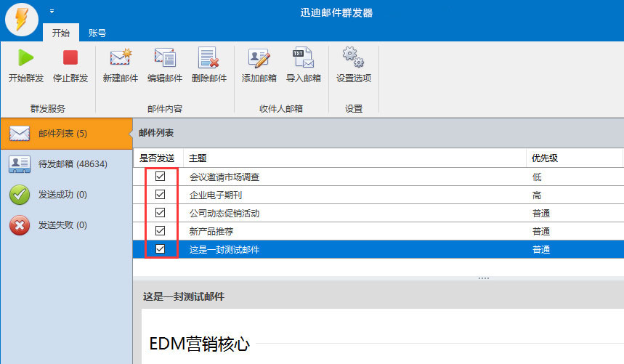This screenshot has width=624, height=364.
Task: Click the 优先级 column header
Action: click(x=575, y=158)
